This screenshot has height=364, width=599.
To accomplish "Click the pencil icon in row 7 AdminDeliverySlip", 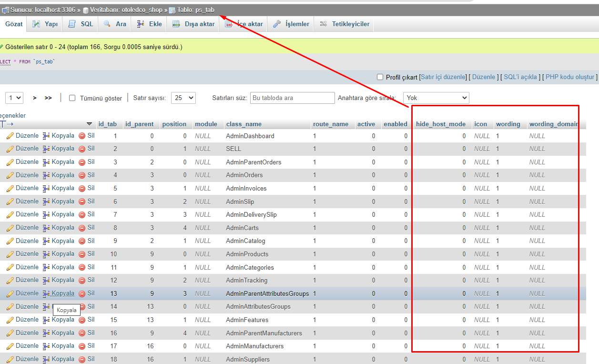I will click(10, 214).
